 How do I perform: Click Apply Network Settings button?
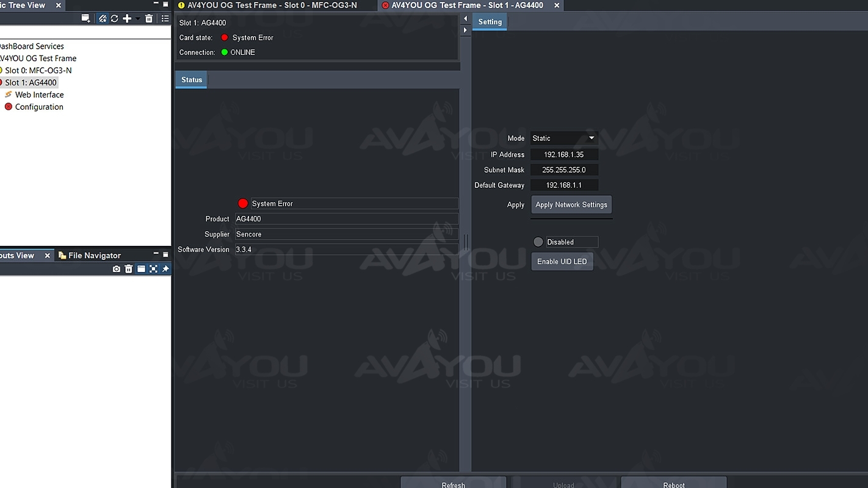(x=571, y=205)
